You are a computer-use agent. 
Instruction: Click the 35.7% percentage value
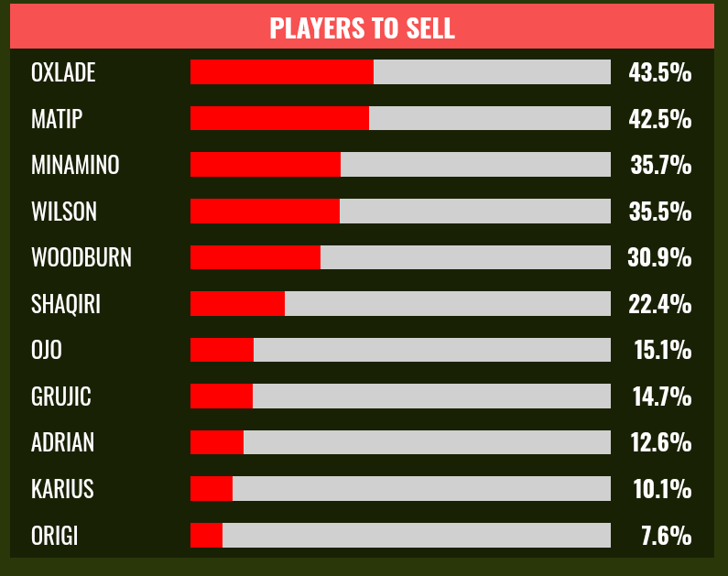[660, 165]
